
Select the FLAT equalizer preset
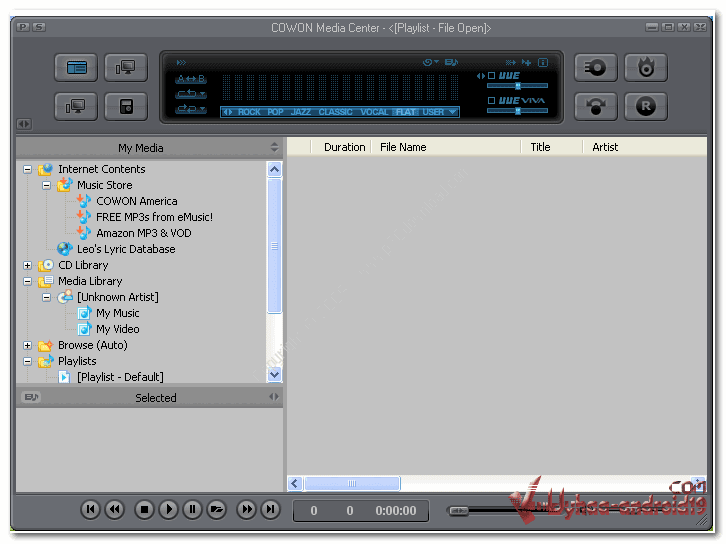tap(406, 112)
